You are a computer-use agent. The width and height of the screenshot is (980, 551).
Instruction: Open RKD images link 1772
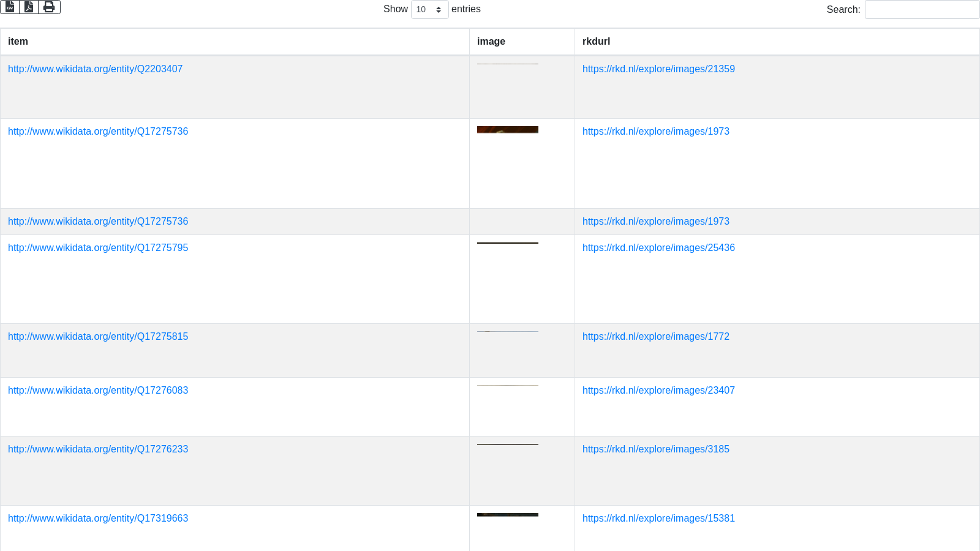tap(655, 337)
